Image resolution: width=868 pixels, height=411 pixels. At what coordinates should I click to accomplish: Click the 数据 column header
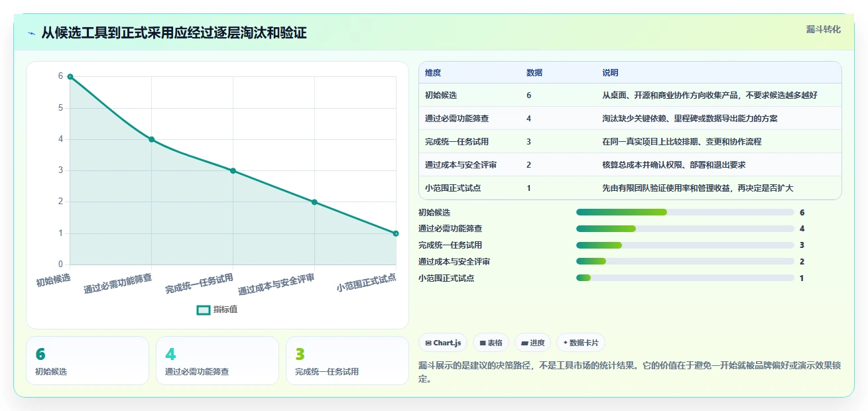click(534, 73)
